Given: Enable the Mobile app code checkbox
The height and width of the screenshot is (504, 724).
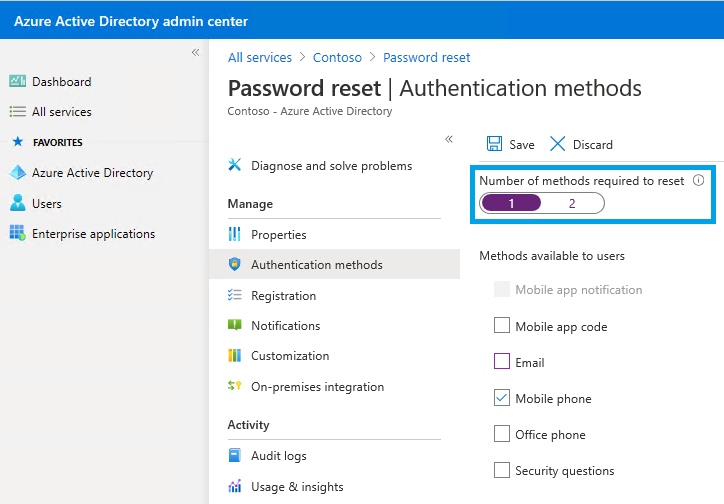Looking at the screenshot, I should [502, 326].
